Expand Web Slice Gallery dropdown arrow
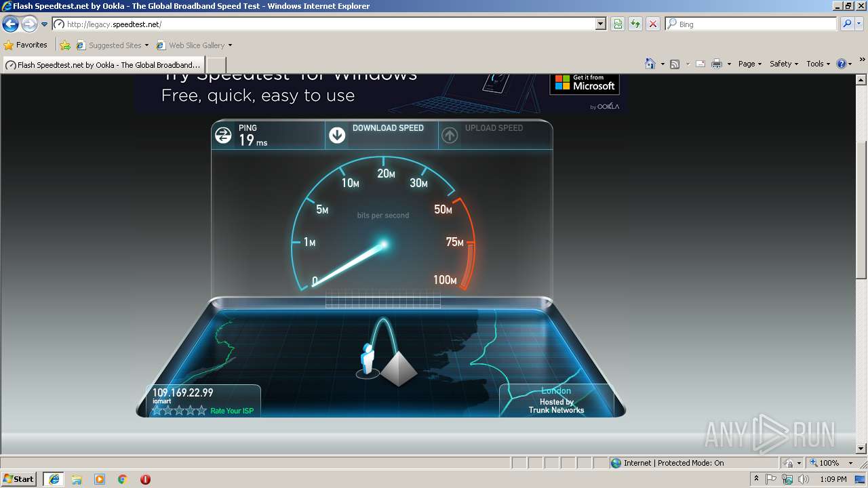 coord(230,45)
